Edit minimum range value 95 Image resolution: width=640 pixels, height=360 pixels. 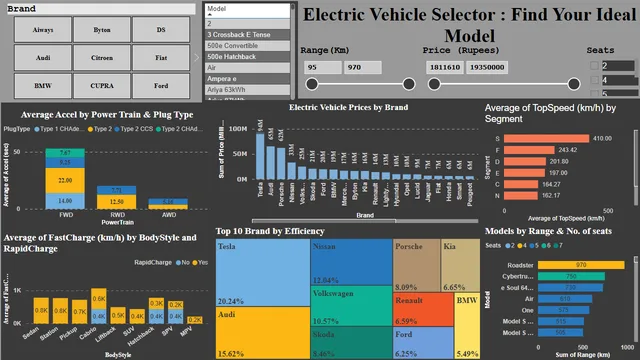coord(323,67)
